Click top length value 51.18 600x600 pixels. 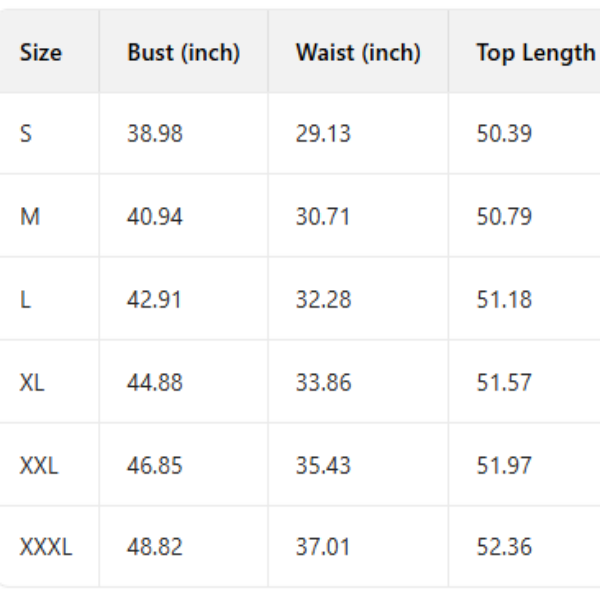[x=504, y=299]
